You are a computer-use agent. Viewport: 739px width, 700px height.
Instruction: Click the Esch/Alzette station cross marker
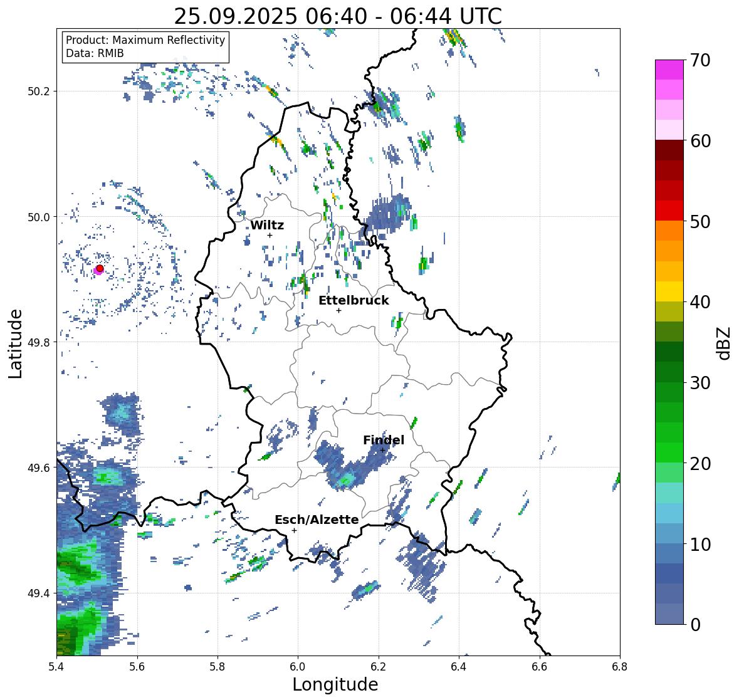294,530
